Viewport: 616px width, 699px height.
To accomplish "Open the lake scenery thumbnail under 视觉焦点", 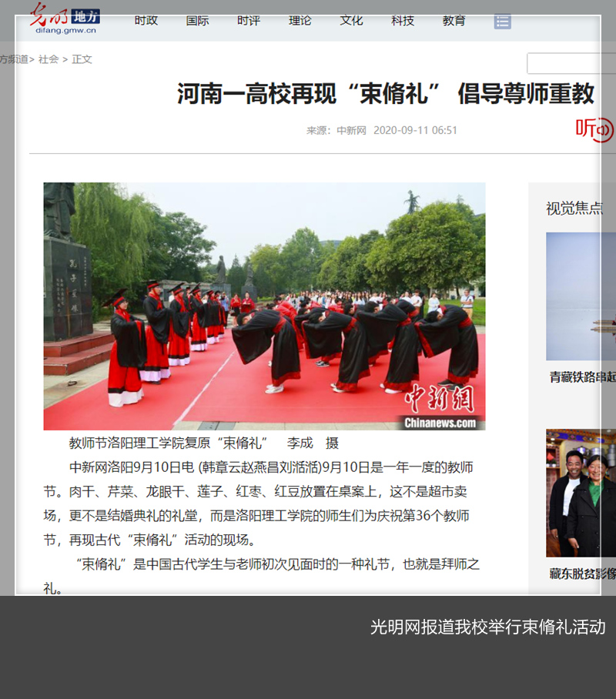I will (x=581, y=296).
